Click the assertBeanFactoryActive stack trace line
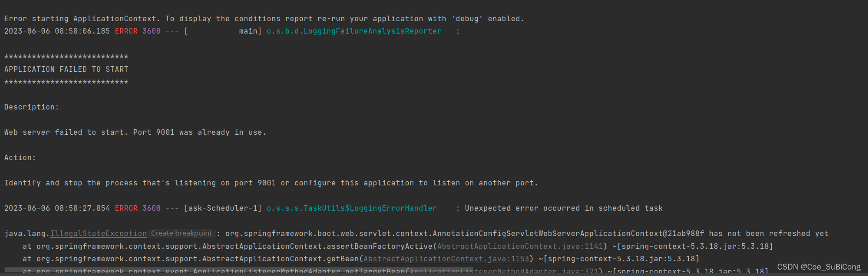Image resolution: width=868 pixels, height=276 pixels. pyautogui.click(x=398, y=247)
